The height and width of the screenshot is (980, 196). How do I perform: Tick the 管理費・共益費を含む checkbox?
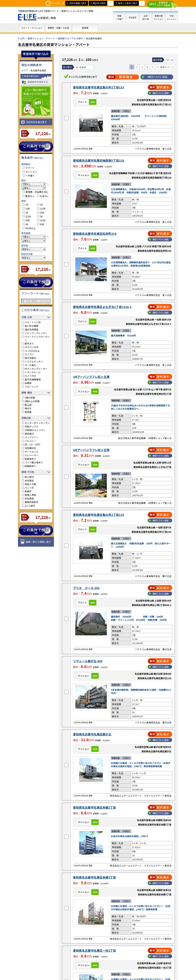coord(23,192)
